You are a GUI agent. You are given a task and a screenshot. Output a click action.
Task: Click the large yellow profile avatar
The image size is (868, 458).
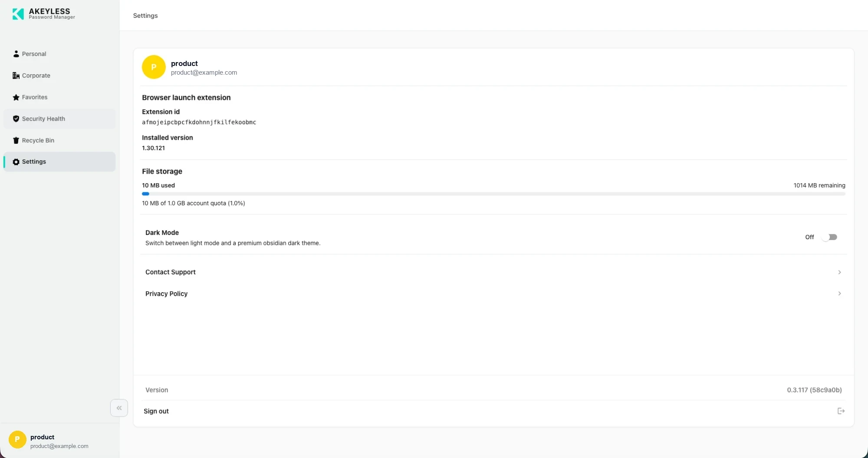[154, 67]
